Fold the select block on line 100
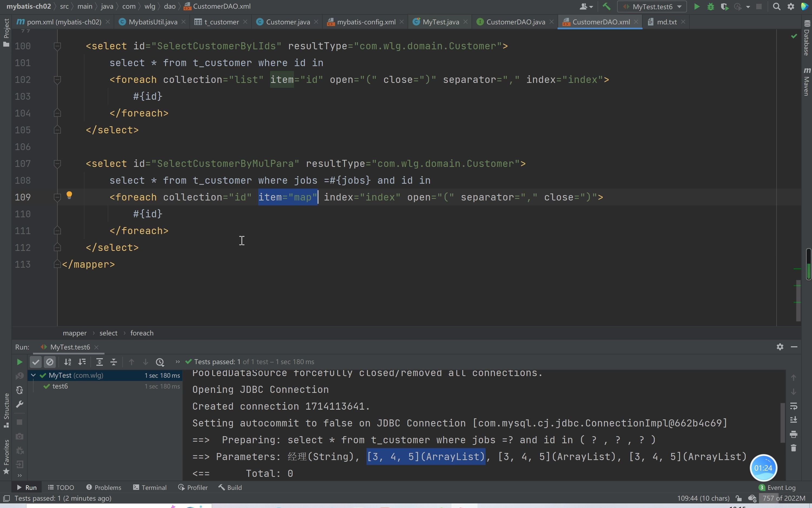Image resolution: width=812 pixels, height=508 pixels. click(57, 46)
